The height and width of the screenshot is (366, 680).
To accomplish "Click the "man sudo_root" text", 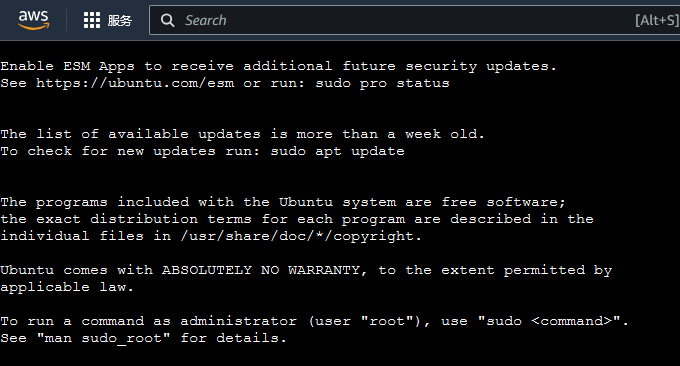I will [x=104, y=338].
